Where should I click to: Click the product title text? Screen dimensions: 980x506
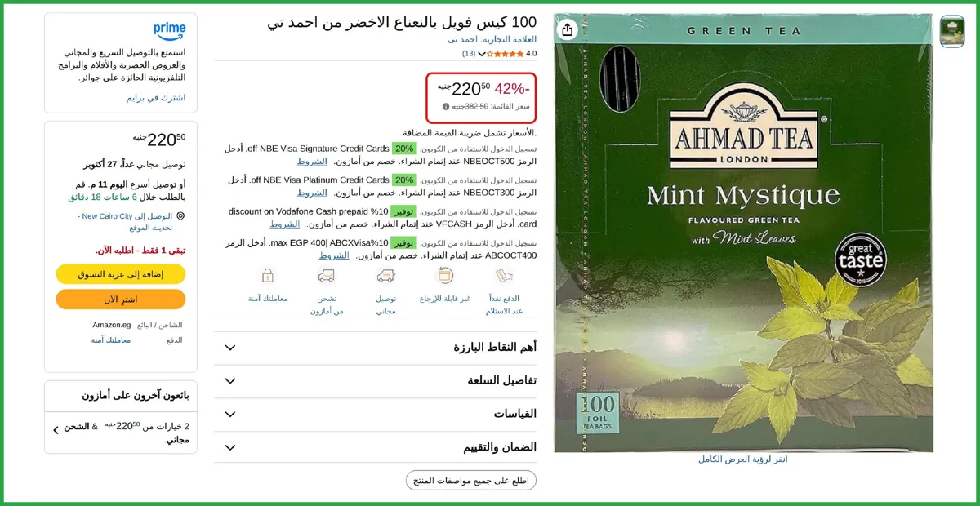402,22
